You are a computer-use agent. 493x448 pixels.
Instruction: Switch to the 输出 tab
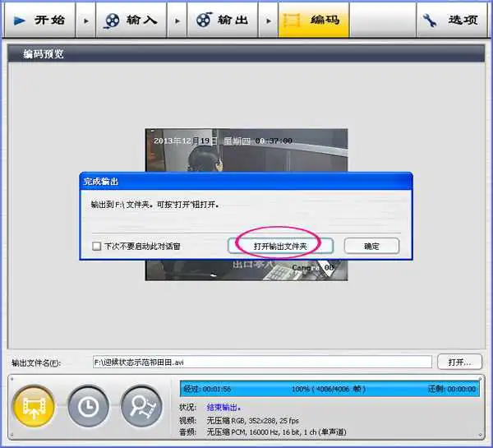point(223,21)
